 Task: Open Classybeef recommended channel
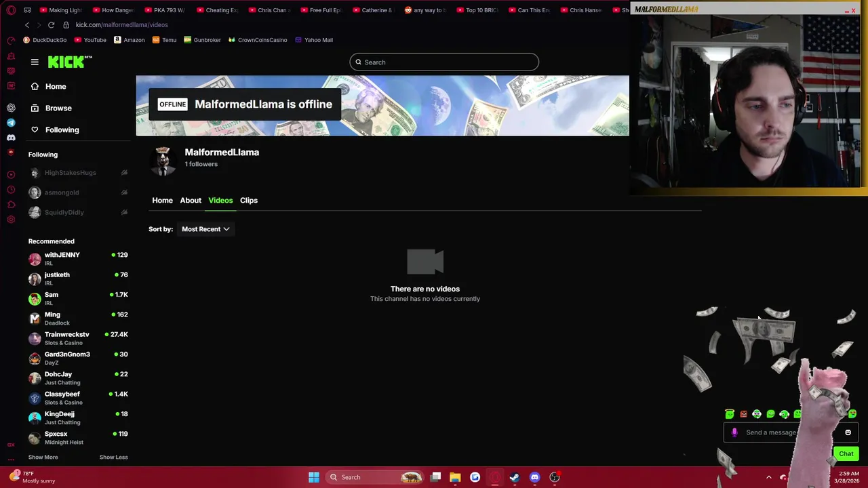tap(78, 398)
